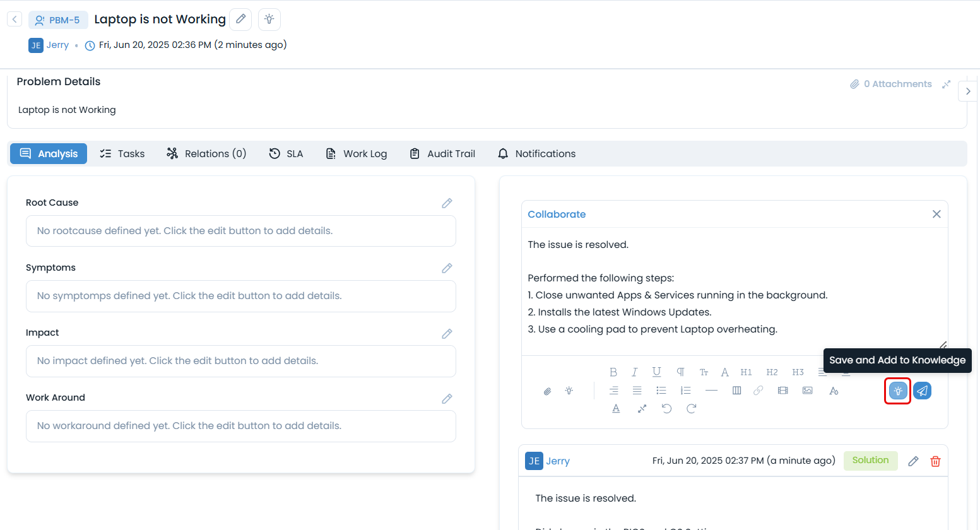Image resolution: width=980 pixels, height=530 pixels.
Task: Undo the last edit in editor
Action: click(666, 409)
